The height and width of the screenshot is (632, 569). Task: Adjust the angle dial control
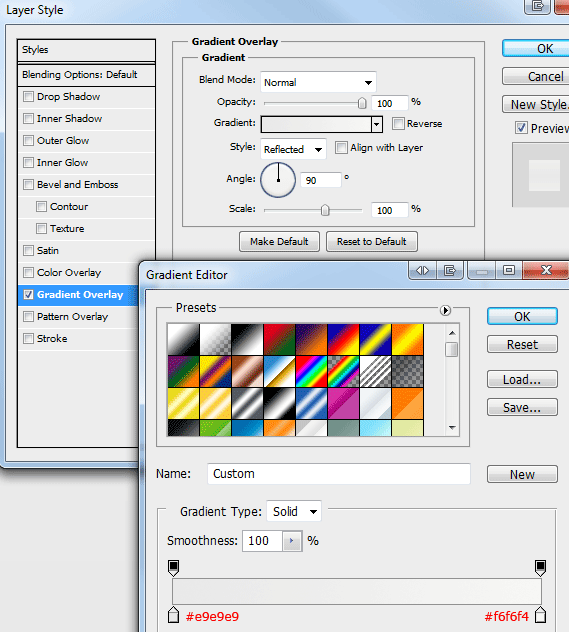click(278, 180)
